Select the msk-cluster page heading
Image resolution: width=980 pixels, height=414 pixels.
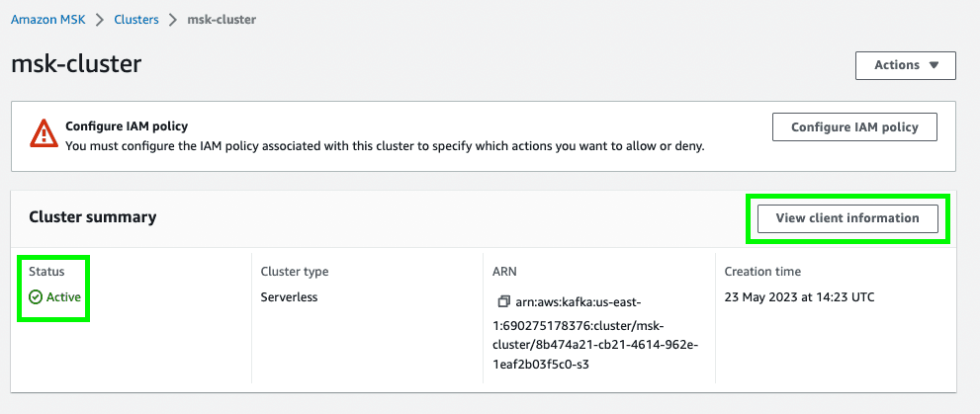(76, 64)
